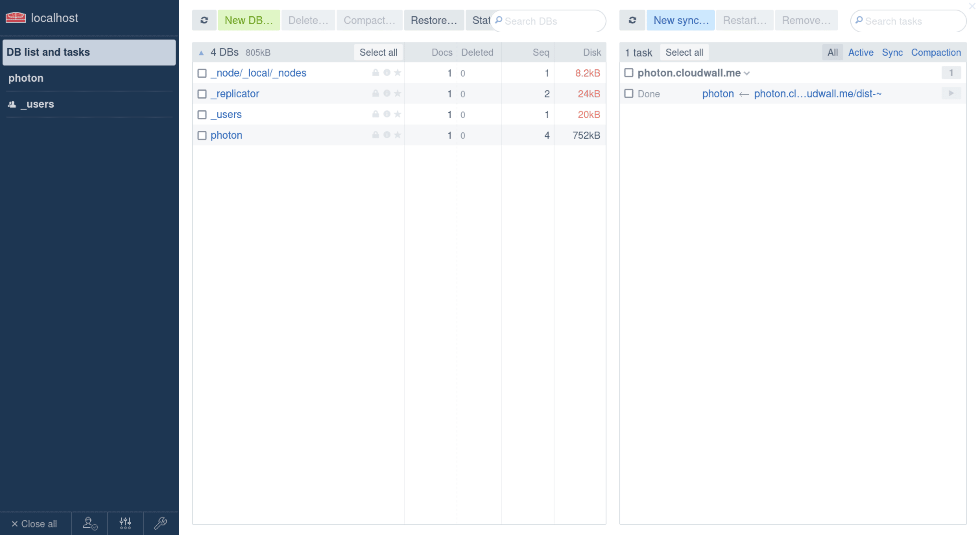
Task: Open the user account icon in the sidebar footer
Action: point(90,524)
